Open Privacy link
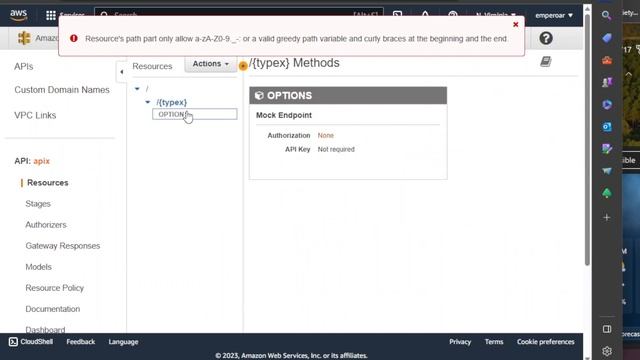The height and width of the screenshot is (360, 640). (460, 342)
